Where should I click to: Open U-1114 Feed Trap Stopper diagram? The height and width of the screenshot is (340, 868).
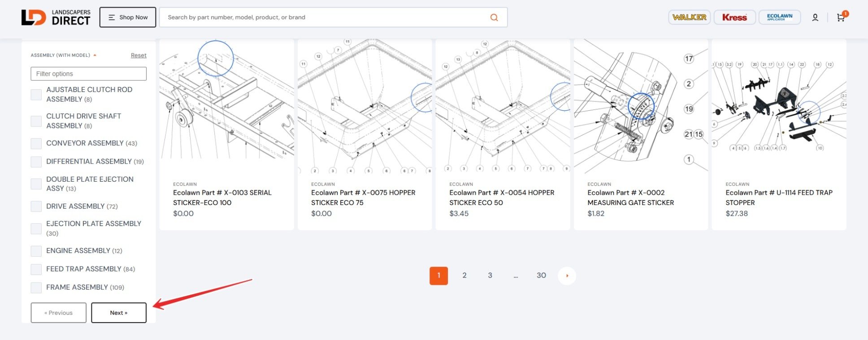(x=779, y=106)
